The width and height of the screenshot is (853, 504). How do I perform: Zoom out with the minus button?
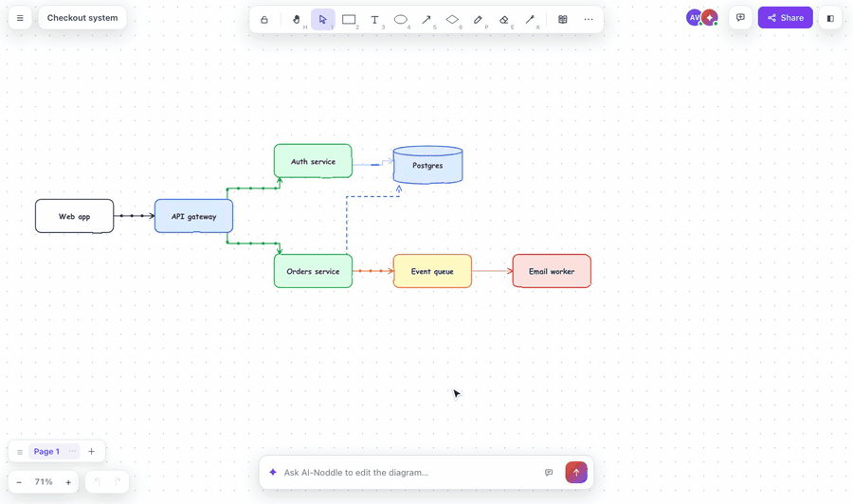19,482
